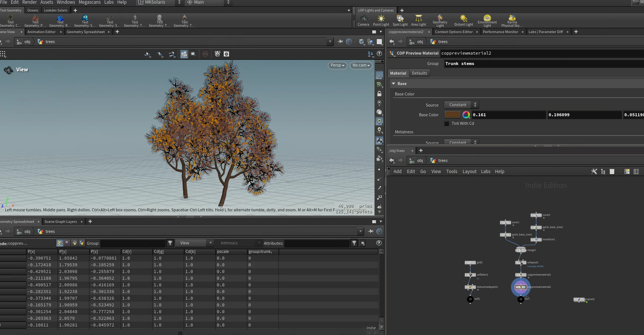This screenshot has width=644, height=335.
Task: Click the Group field containing Trunk stems
Action: (544, 64)
